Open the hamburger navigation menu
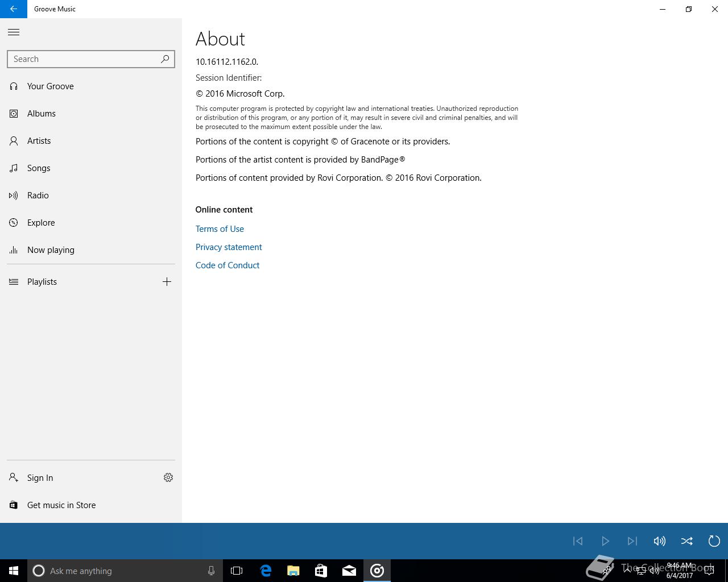The width and height of the screenshot is (728, 582). (x=14, y=32)
